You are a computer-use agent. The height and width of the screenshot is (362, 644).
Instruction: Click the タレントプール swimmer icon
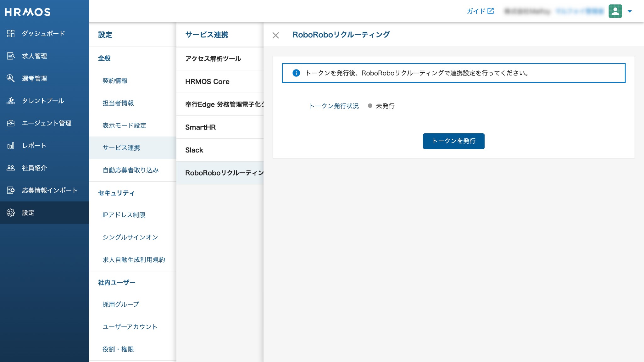pyautogui.click(x=11, y=101)
